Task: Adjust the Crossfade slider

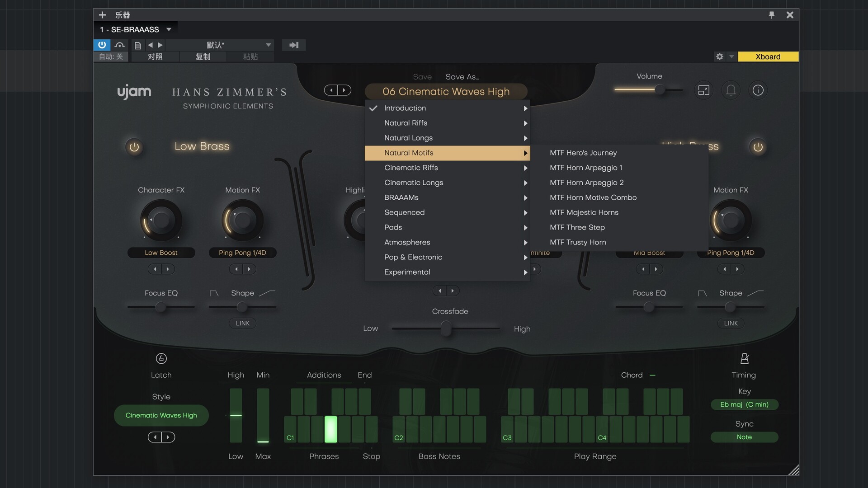Action: point(446,328)
